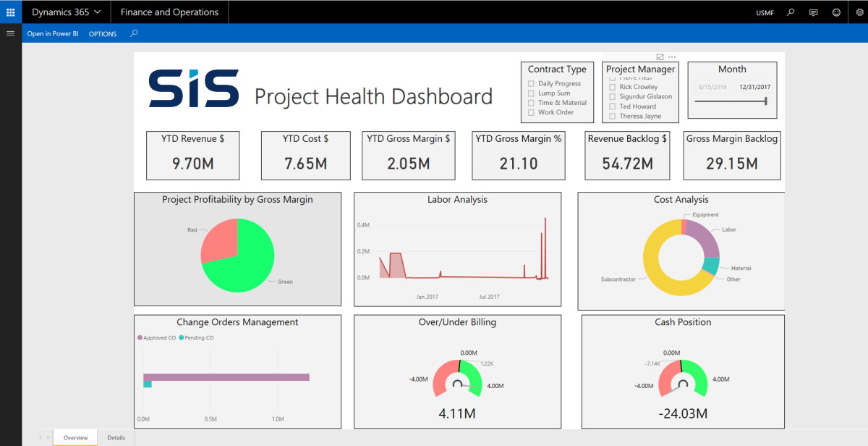Click Open in Power BI
868x446 pixels.
pos(53,34)
